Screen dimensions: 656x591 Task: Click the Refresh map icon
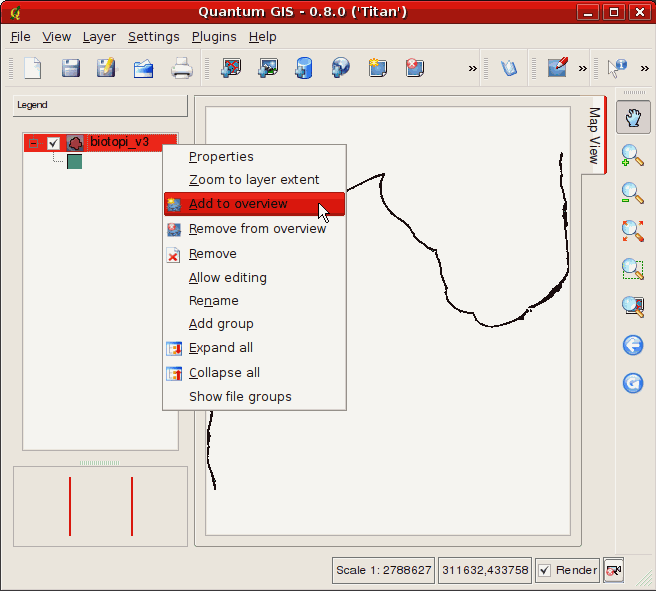(x=633, y=383)
